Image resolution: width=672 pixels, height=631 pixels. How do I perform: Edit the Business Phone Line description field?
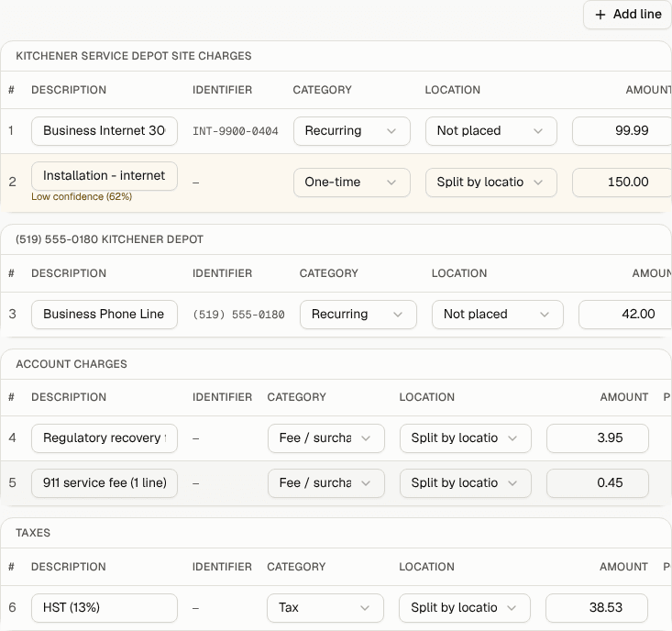coord(105,315)
